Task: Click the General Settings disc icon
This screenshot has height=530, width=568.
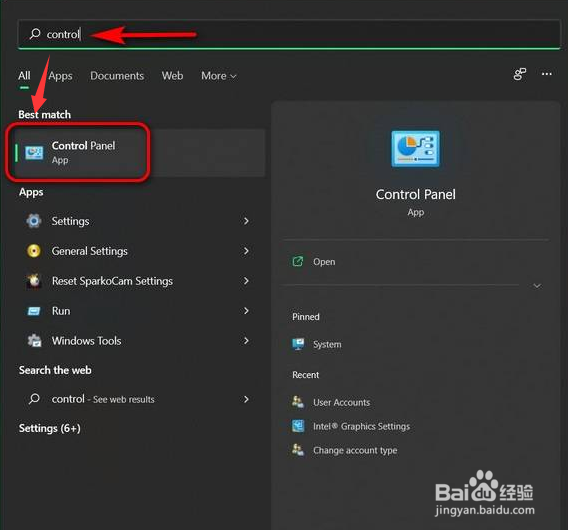Action: click(34, 251)
